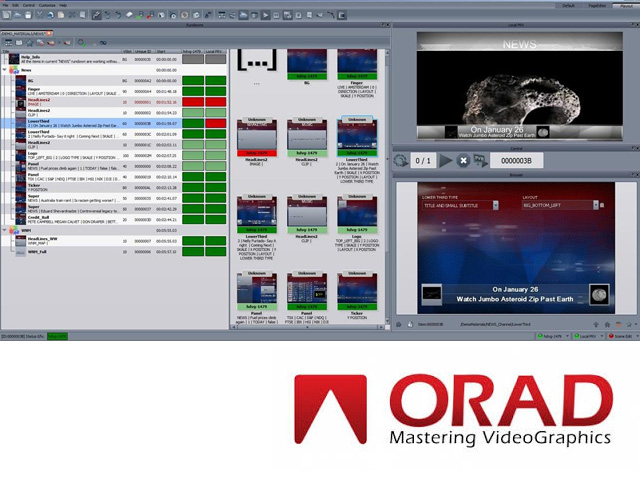Click the stop X button in Control panel
Image resolution: width=640 pixels, height=480 pixels.
tap(463, 160)
